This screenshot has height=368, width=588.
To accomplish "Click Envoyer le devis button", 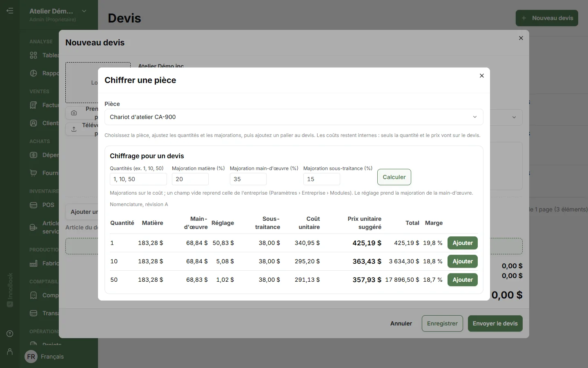I will (495, 323).
